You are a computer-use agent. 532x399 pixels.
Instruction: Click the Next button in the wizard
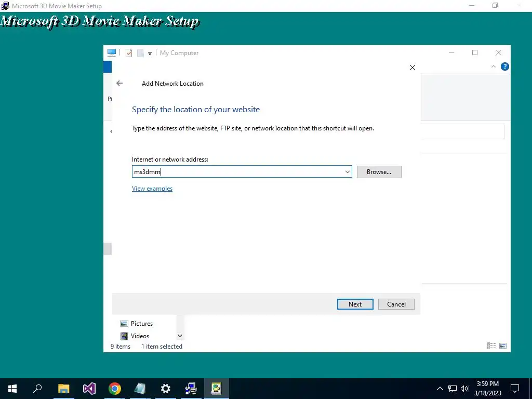[355, 304]
